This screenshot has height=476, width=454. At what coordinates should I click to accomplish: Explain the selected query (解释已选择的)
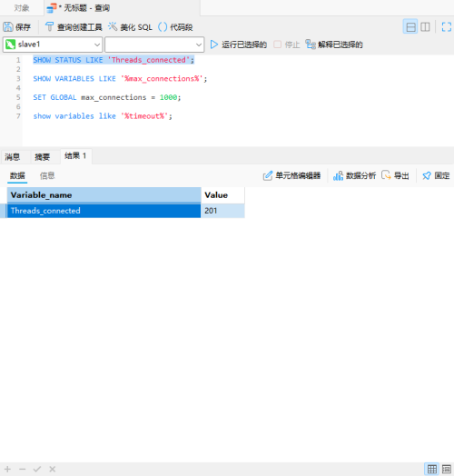coord(334,45)
